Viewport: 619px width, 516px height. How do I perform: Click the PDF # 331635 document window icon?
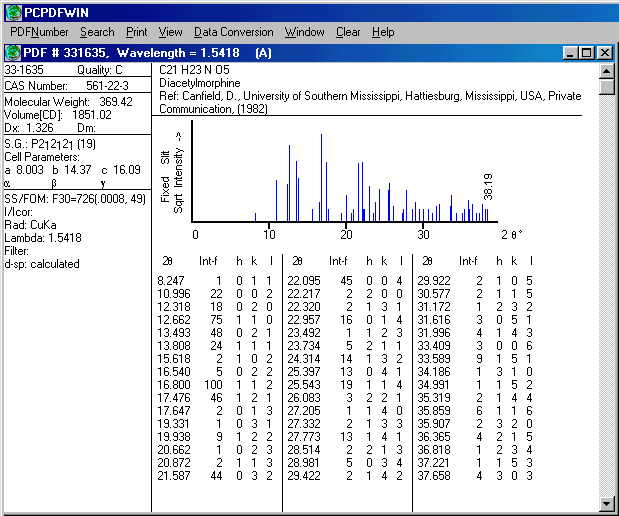tap(13, 52)
